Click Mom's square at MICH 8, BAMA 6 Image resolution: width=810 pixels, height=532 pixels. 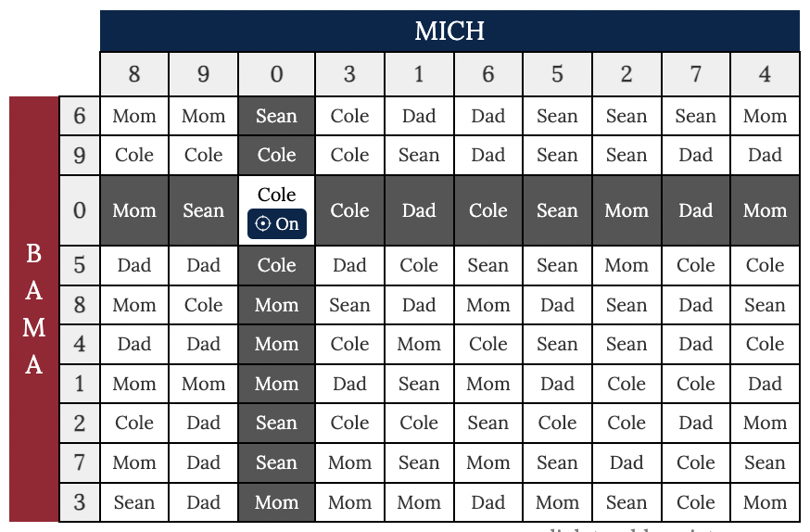[134, 116]
